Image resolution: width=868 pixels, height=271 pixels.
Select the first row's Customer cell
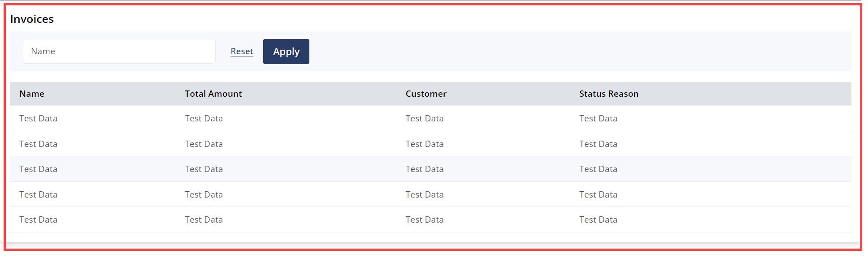[x=424, y=119]
